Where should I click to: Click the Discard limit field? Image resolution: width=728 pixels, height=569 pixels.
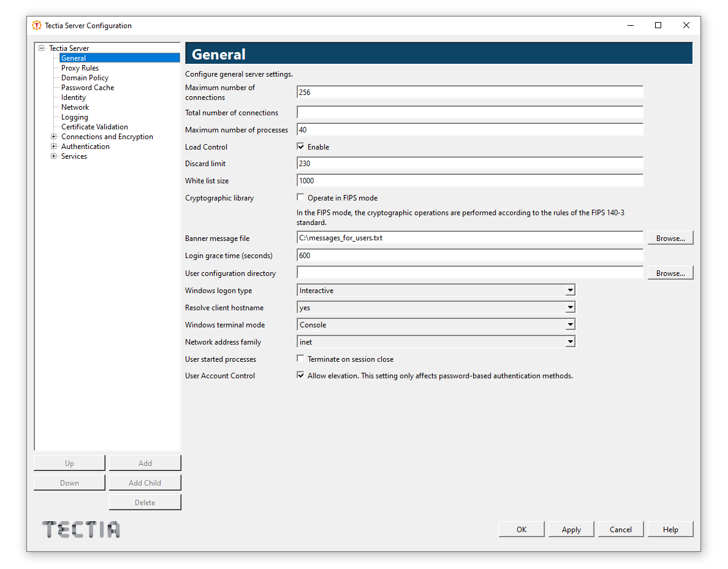point(470,164)
